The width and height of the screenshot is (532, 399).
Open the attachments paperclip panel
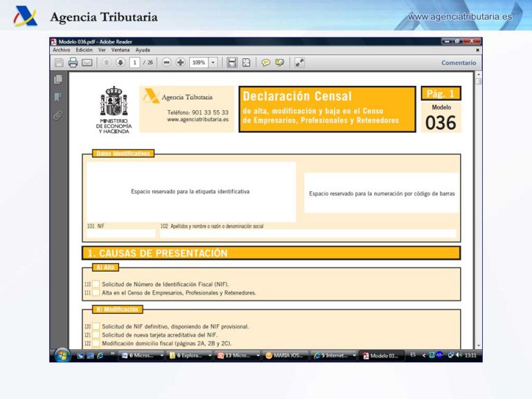[x=58, y=115]
